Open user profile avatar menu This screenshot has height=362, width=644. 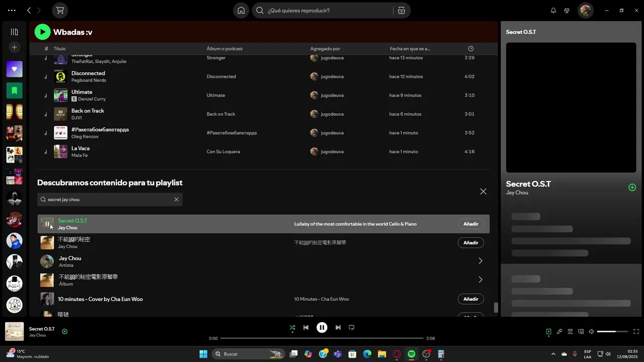coord(585,10)
